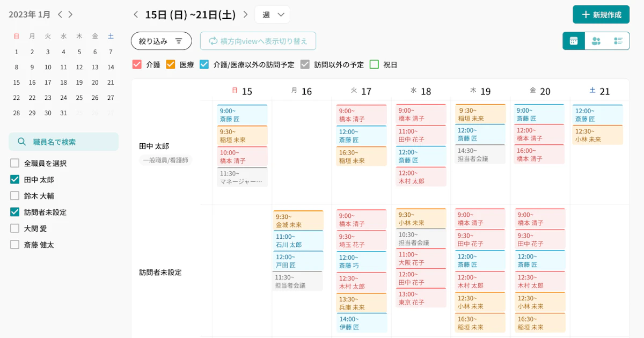644x338 pixels.
Task: Toggle the orange 医療 category checkbox
Action: coord(171,64)
